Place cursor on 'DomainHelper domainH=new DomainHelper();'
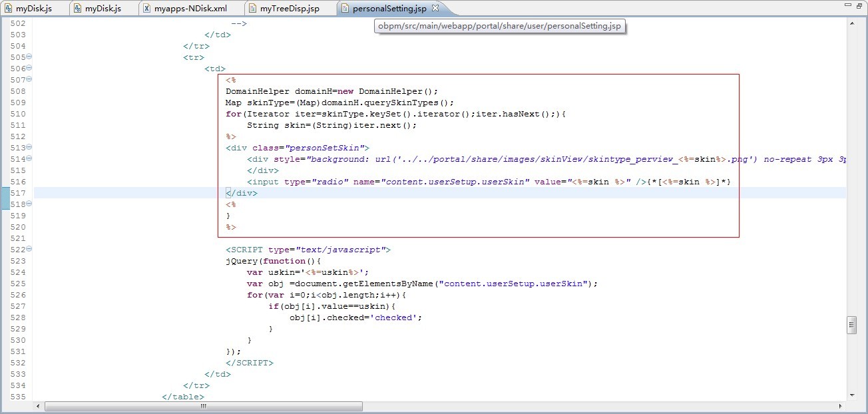This screenshot has width=868, height=414. [331, 91]
